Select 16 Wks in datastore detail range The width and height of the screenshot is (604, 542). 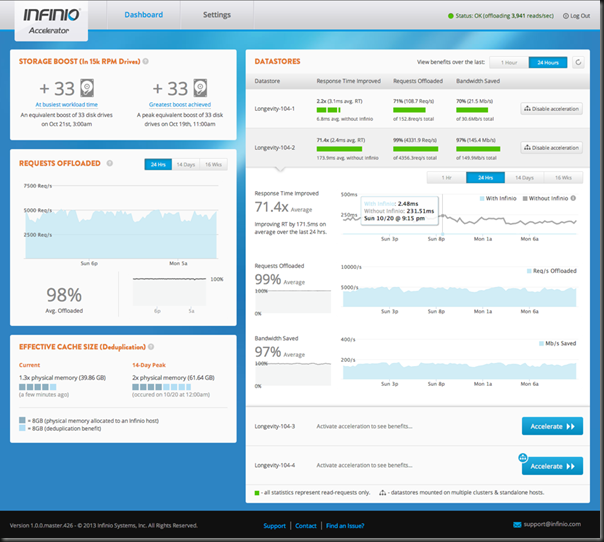[563, 178]
